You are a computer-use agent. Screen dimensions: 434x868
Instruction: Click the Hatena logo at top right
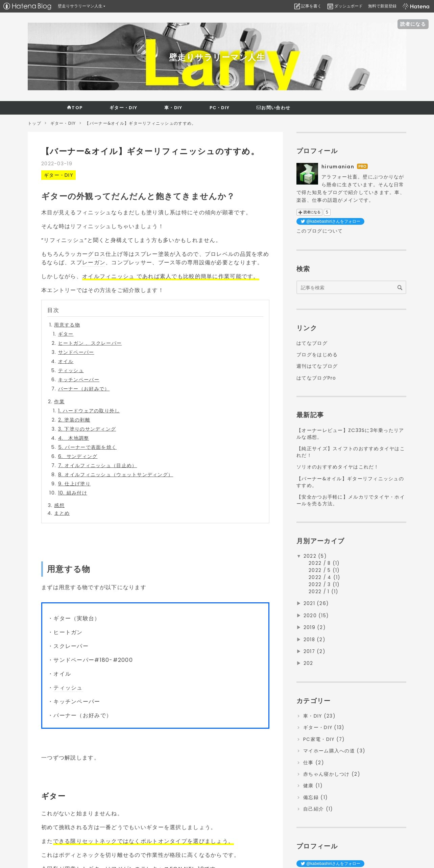(x=416, y=6)
